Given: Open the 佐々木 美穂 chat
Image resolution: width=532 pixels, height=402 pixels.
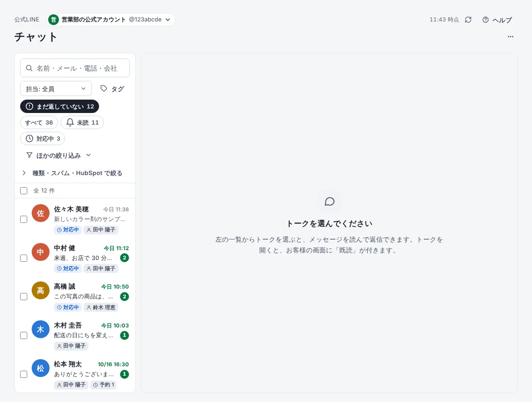Looking at the screenshot, I should click(x=75, y=219).
